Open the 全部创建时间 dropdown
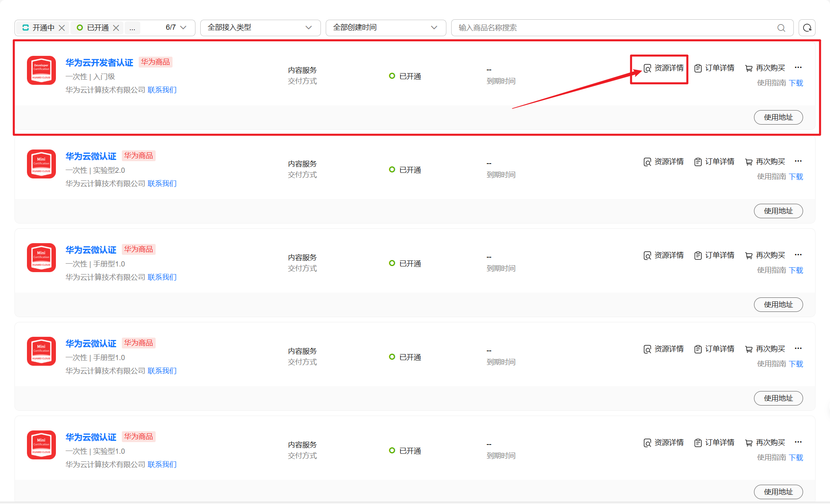 tap(386, 27)
